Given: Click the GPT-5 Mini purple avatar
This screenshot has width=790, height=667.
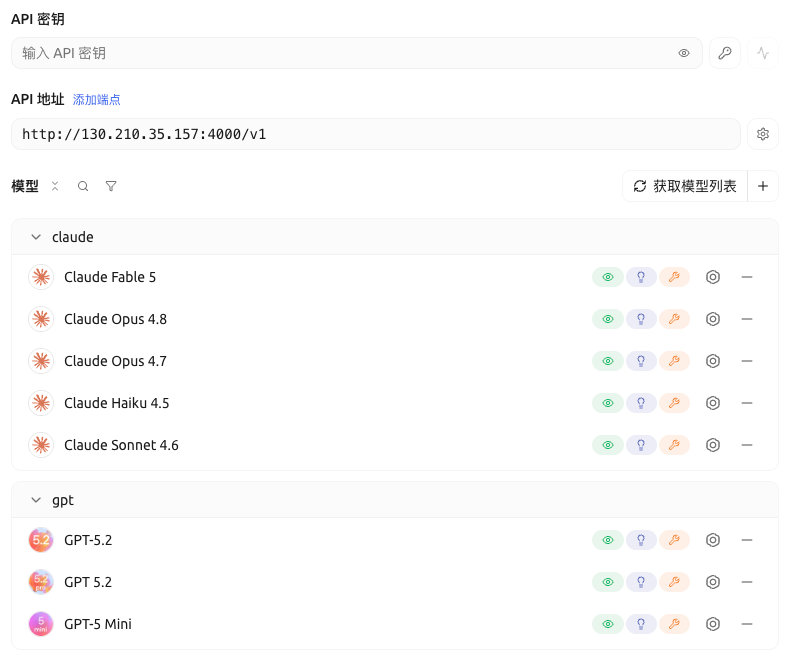Looking at the screenshot, I should pos(41,624).
